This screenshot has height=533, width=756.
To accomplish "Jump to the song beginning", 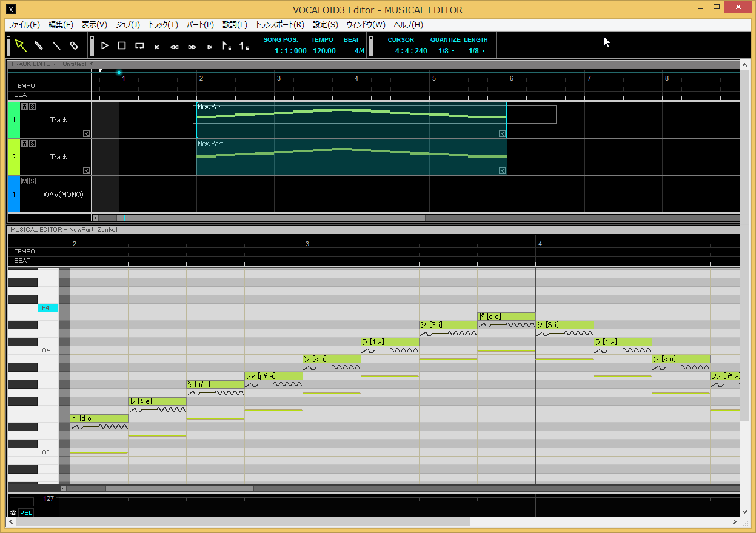I will [157, 46].
